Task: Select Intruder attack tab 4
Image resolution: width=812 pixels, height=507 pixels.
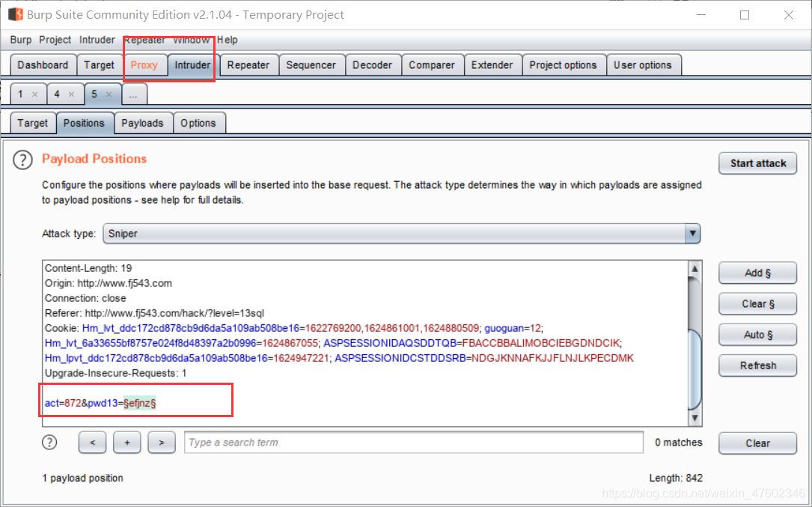Action: click(x=57, y=94)
